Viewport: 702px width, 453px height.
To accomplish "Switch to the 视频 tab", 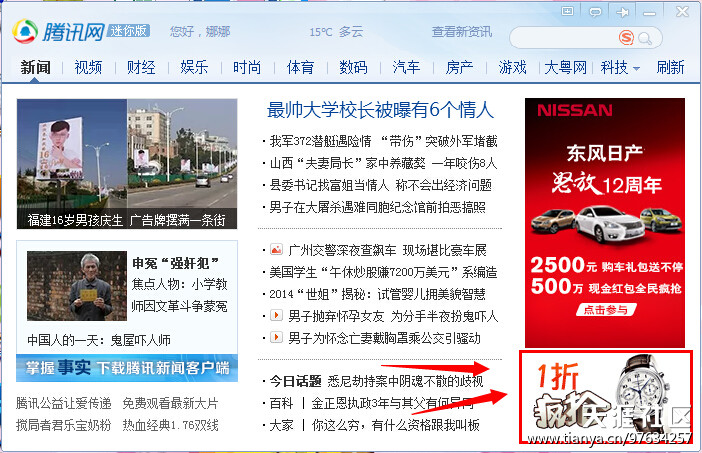I will (88, 68).
